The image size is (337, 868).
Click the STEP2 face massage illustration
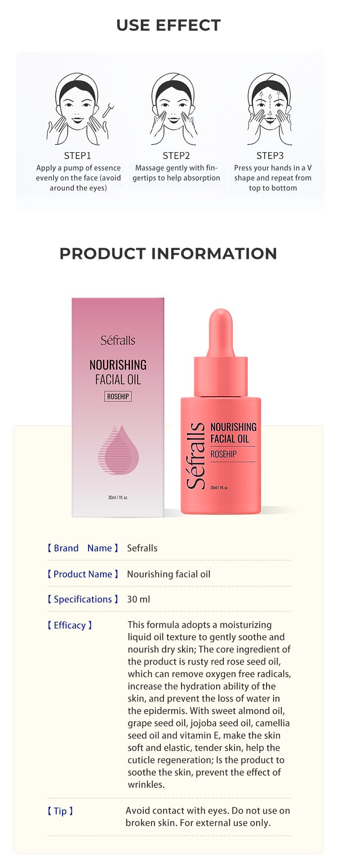[x=173, y=109]
